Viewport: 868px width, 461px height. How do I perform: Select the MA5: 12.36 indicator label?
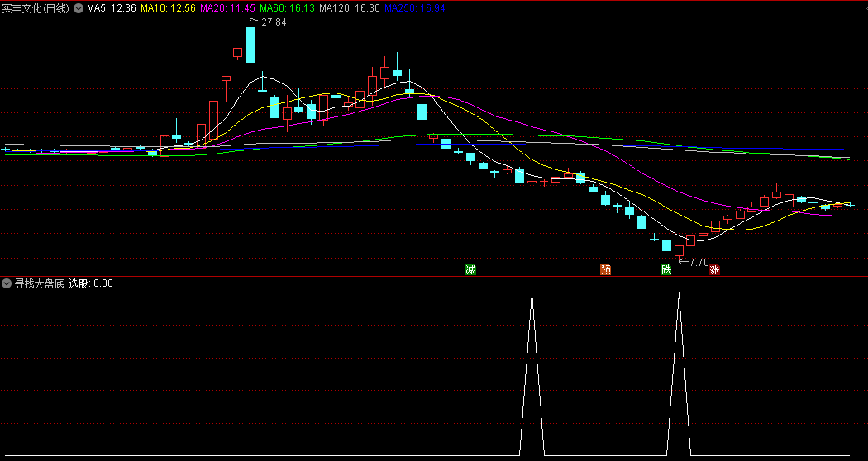(x=112, y=8)
